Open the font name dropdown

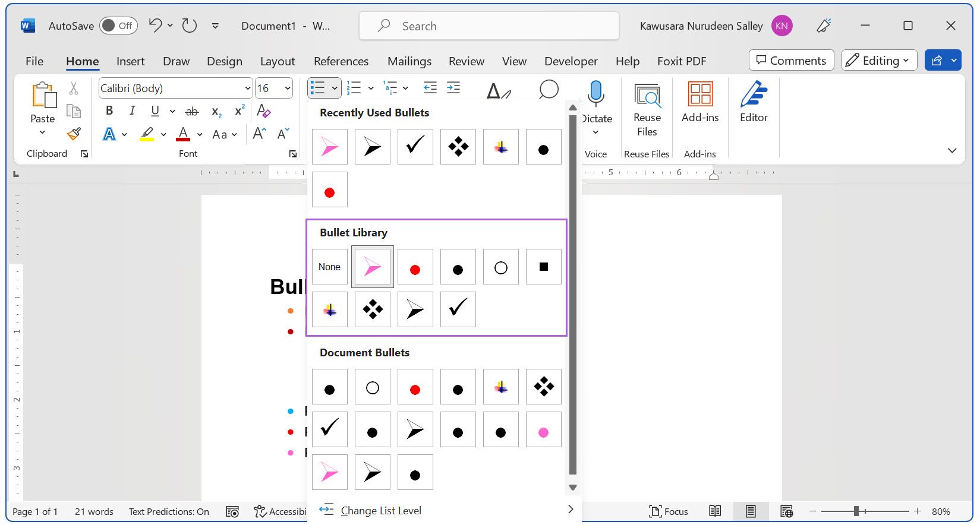pos(248,88)
